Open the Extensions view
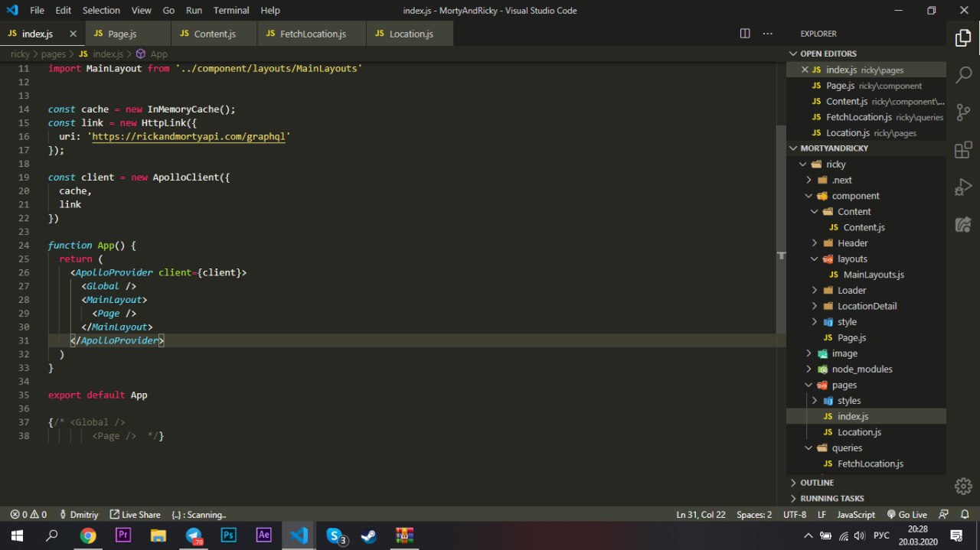The width and height of the screenshot is (980, 550). (963, 150)
